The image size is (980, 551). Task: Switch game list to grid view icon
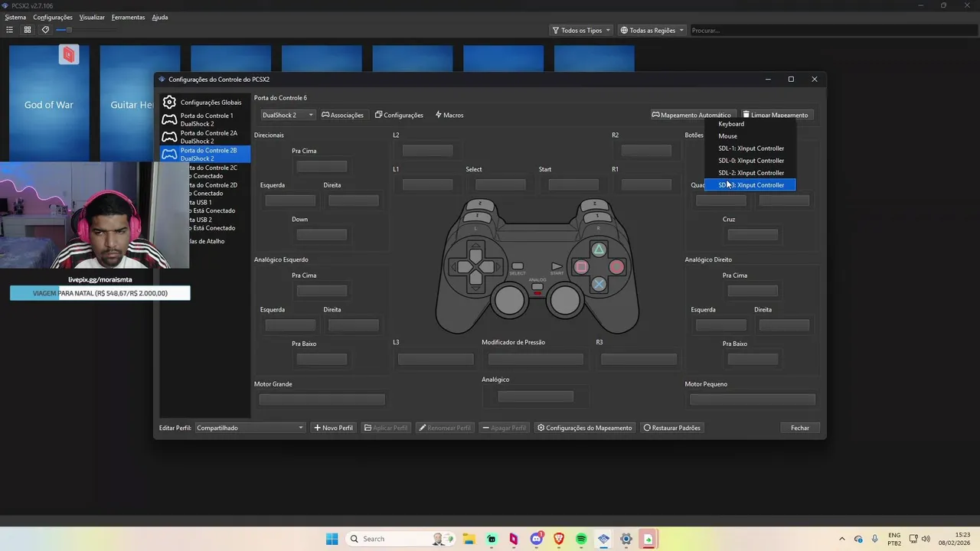click(x=28, y=30)
